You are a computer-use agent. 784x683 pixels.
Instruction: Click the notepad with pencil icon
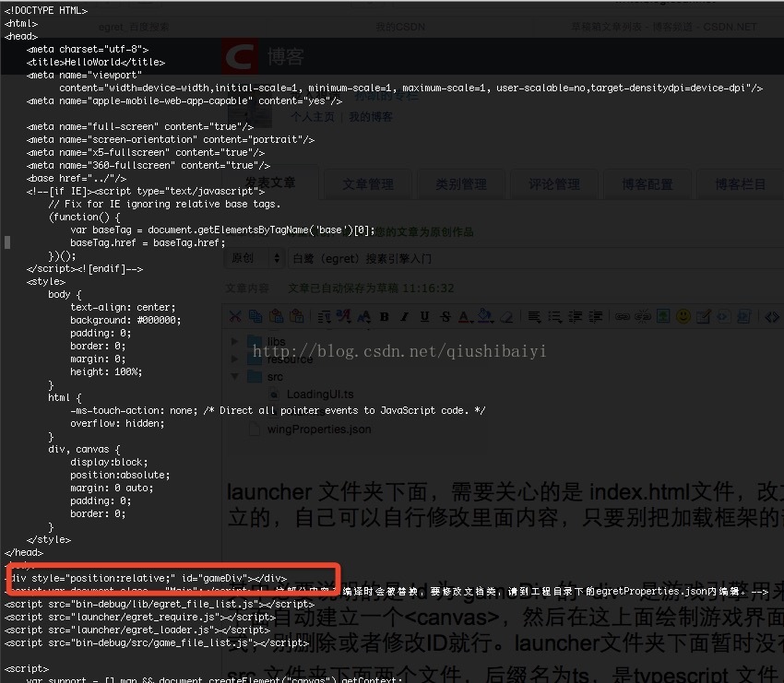click(x=704, y=316)
